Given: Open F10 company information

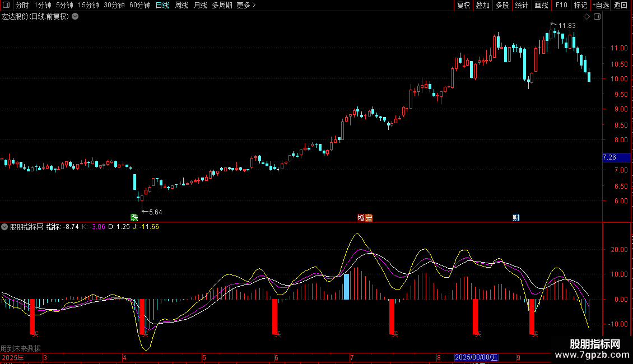Looking at the screenshot, I should [561, 5].
